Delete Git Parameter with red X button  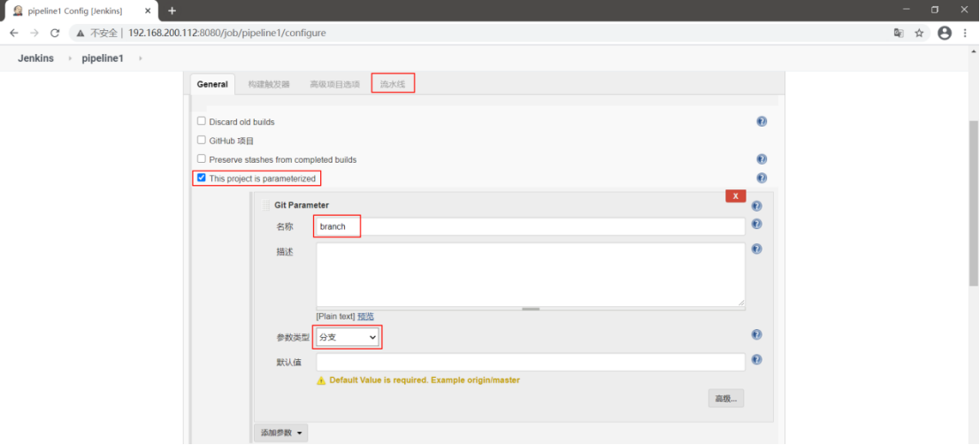(x=736, y=196)
